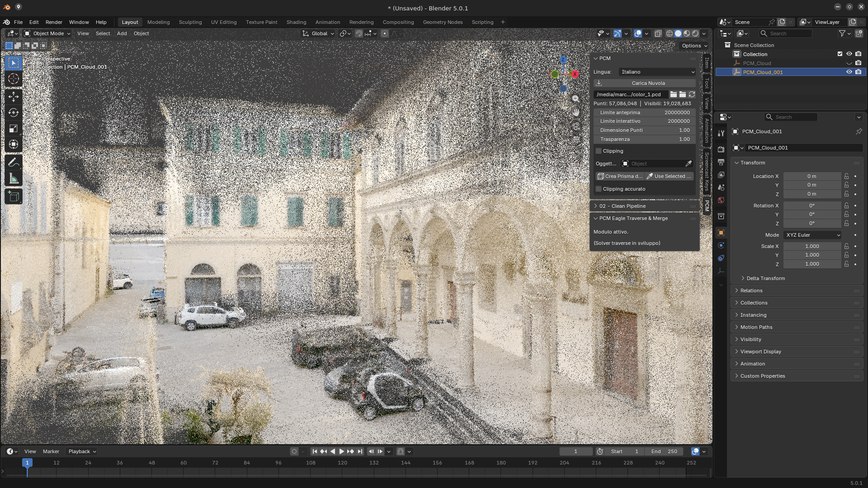Screen dimensions: 868x488
Task: Toggle Collection exclude checkbox in outliner
Action: pos(840,54)
